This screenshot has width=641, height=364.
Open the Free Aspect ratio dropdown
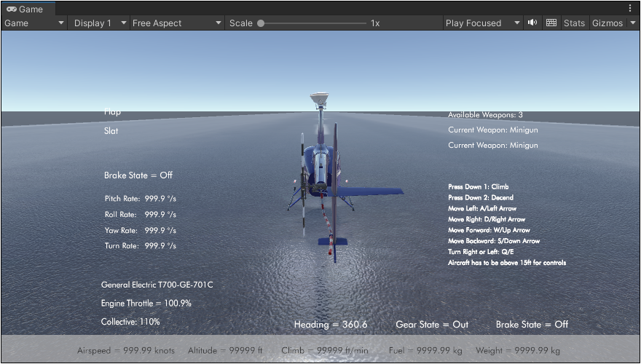pyautogui.click(x=176, y=23)
